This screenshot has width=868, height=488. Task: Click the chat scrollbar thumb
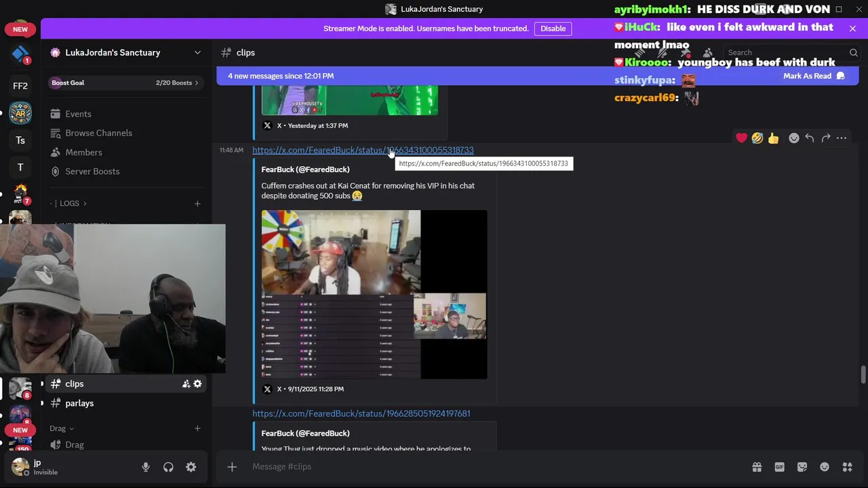pos(863,375)
